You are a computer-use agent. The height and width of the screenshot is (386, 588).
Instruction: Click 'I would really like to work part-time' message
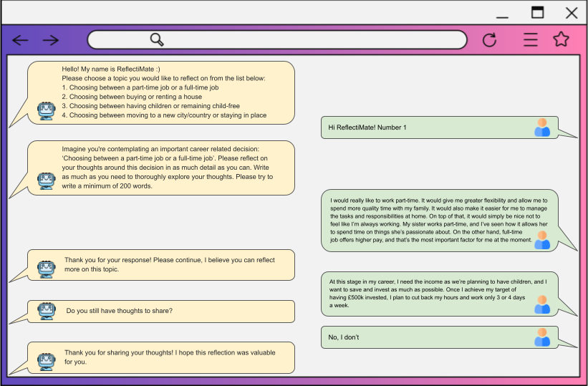(439, 220)
